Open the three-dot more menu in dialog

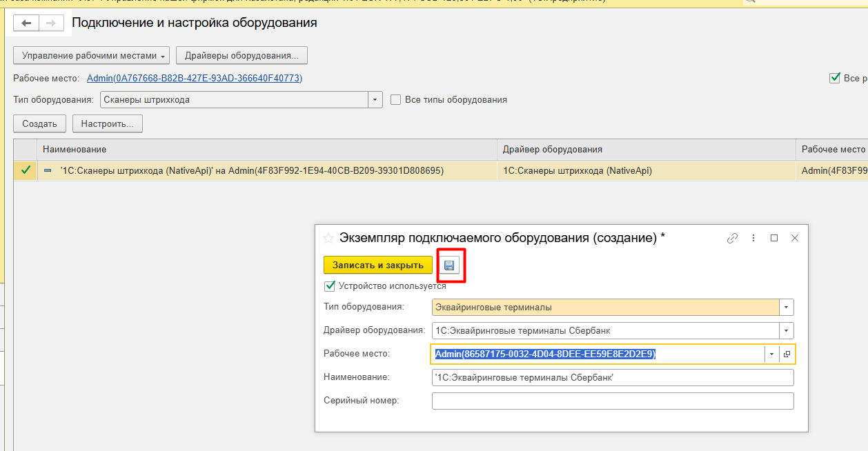pos(753,238)
